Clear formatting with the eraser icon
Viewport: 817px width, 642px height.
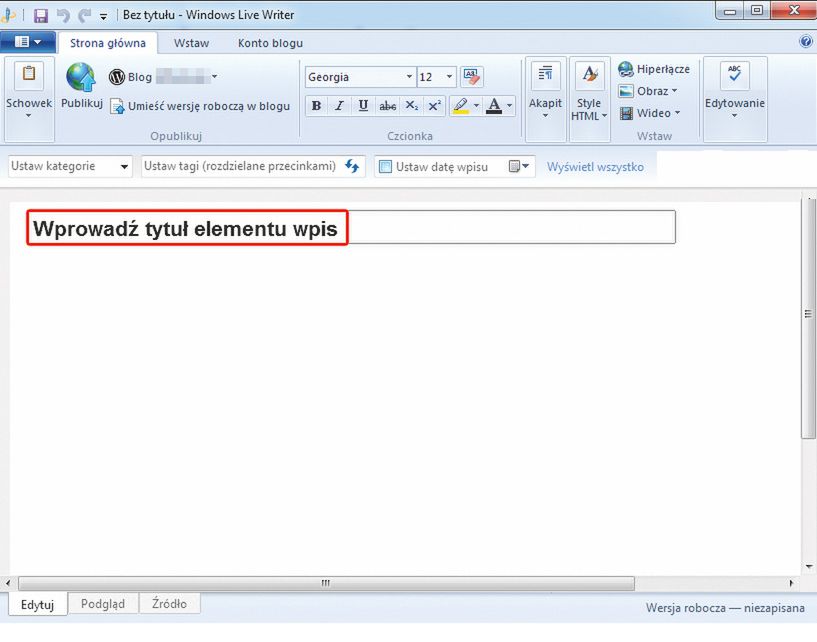(x=472, y=77)
